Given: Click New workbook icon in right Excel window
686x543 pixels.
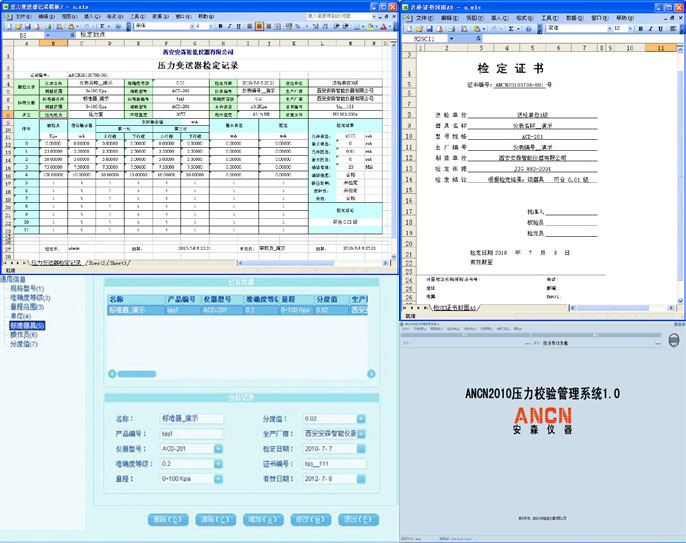Looking at the screenshot, I should click(409, 28).
